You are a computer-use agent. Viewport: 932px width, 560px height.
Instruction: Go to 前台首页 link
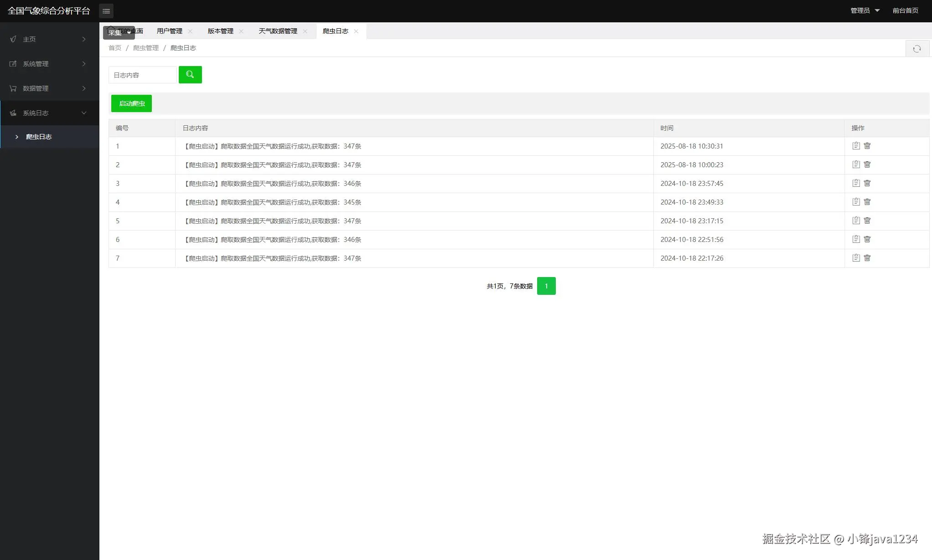(x=906, y=10)
